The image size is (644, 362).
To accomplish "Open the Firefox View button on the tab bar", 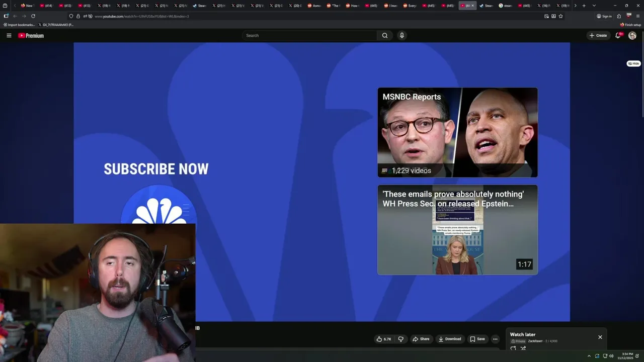I will pos(5,6).
